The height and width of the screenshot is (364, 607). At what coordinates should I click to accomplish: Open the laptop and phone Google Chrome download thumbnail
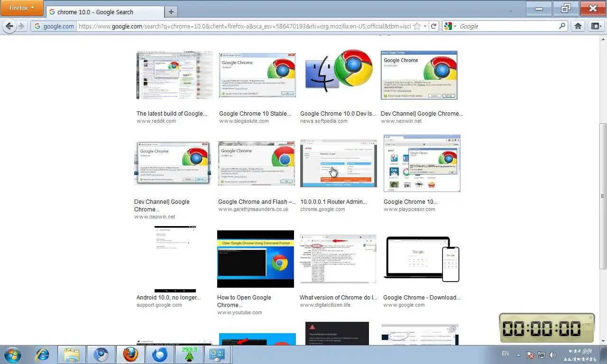point(422,259)
